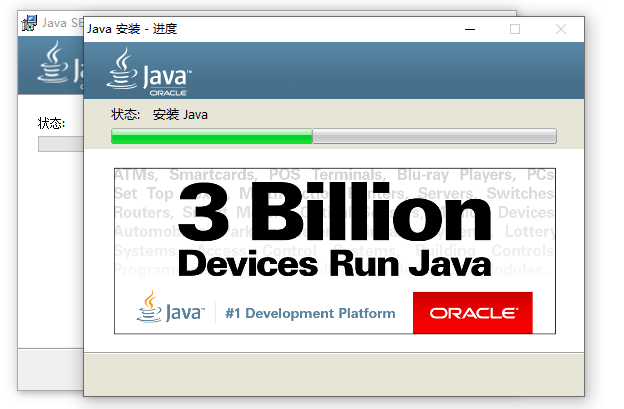Maximize the Java 安装 - 进度 window

point(515,29)
